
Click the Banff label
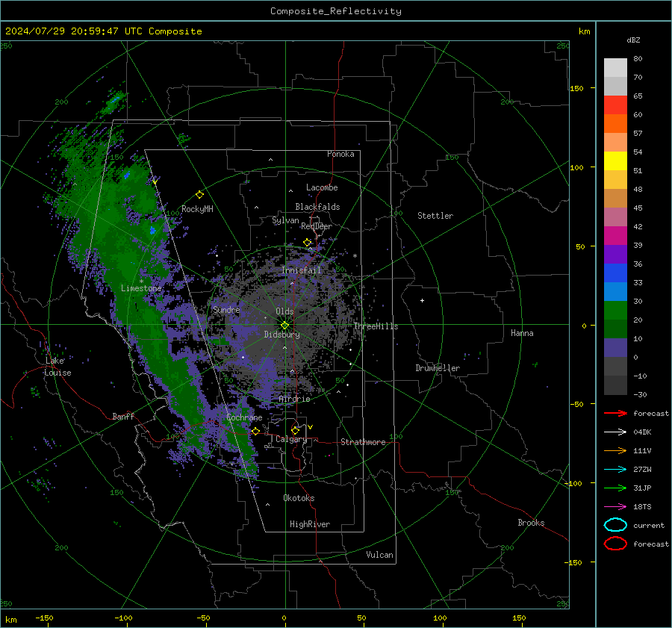point(123,416)
